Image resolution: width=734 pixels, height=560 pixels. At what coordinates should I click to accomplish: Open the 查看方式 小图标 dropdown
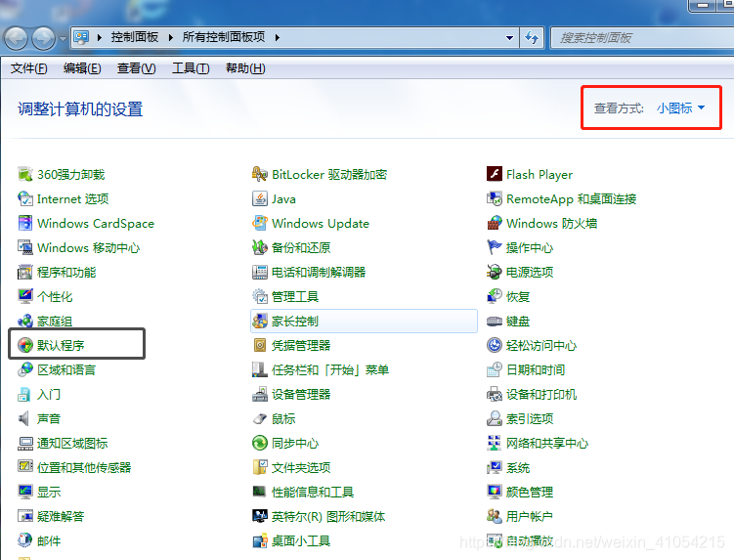(680, 108)
